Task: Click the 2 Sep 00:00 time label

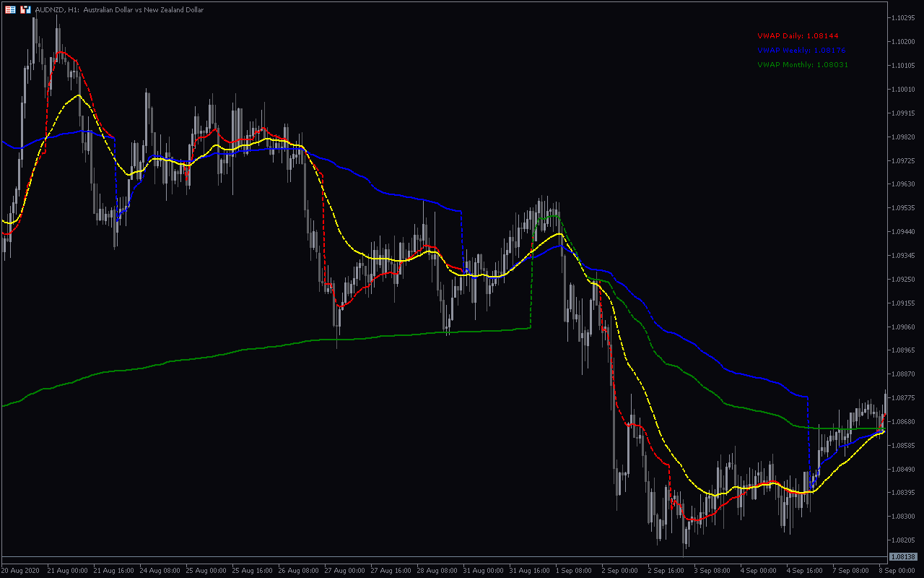Action: pos(622,571)
